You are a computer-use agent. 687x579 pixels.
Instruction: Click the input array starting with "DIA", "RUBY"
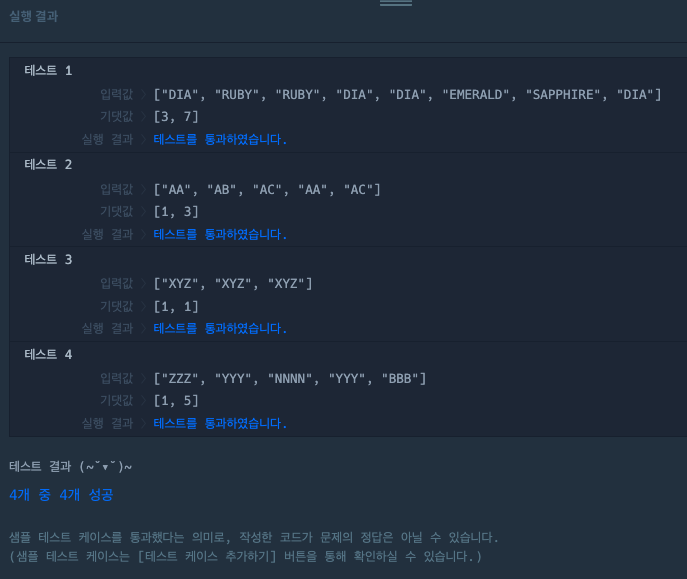[x=407, y=95]
